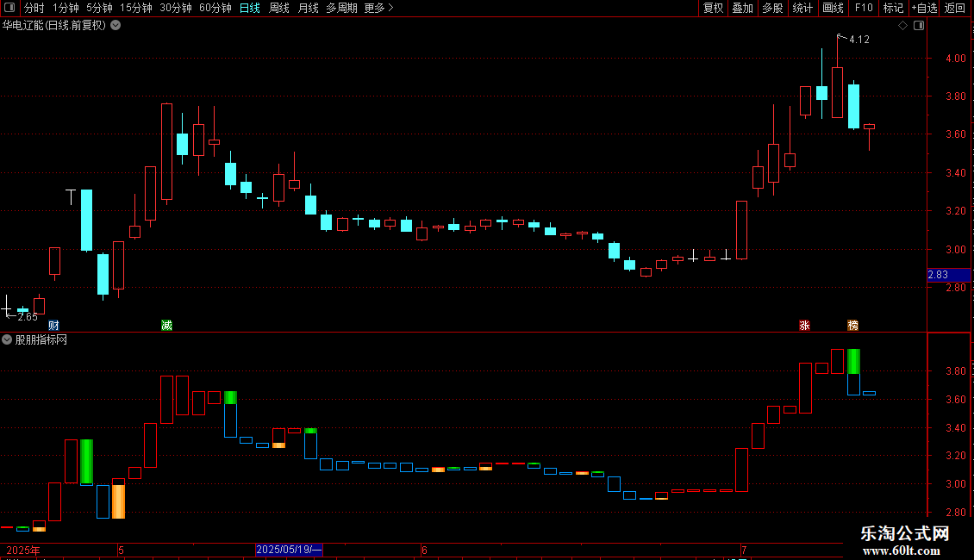974x560 pixels.
Task: Expand the 股朋指标网 indicator dropdown
Action: coord(7,339)
